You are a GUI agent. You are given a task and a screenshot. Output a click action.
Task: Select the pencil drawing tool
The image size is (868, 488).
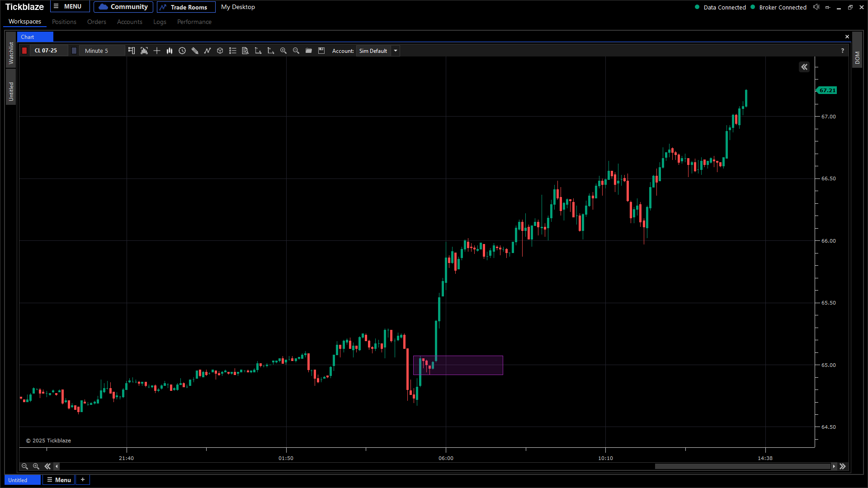tap(195, 51)
